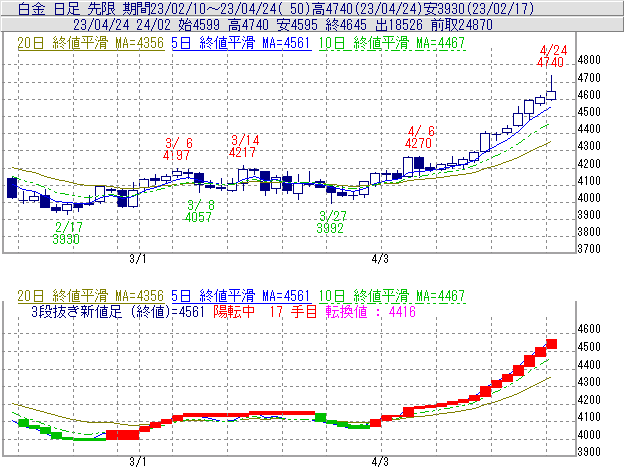Click the 終4645 closing price value
Image resolution: width=624 pixels, height=475 pixels.
(346, 25)
